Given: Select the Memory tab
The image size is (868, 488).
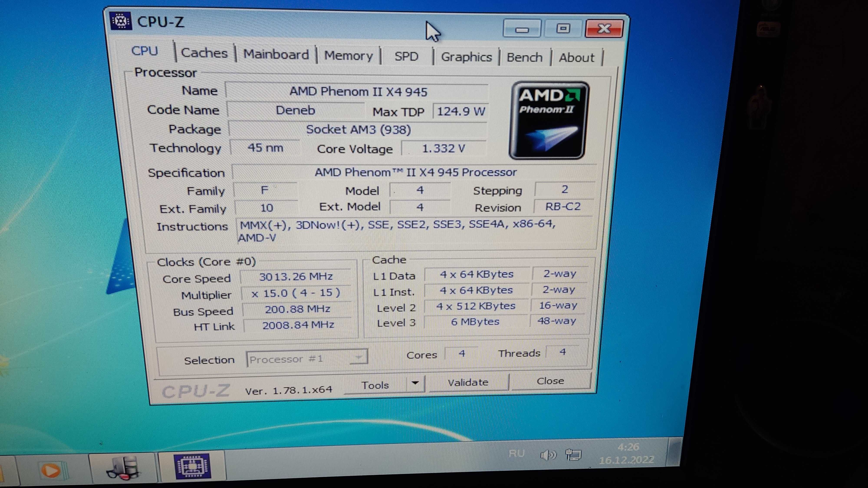Looking at the screenshot, I should tap(349, 56).
